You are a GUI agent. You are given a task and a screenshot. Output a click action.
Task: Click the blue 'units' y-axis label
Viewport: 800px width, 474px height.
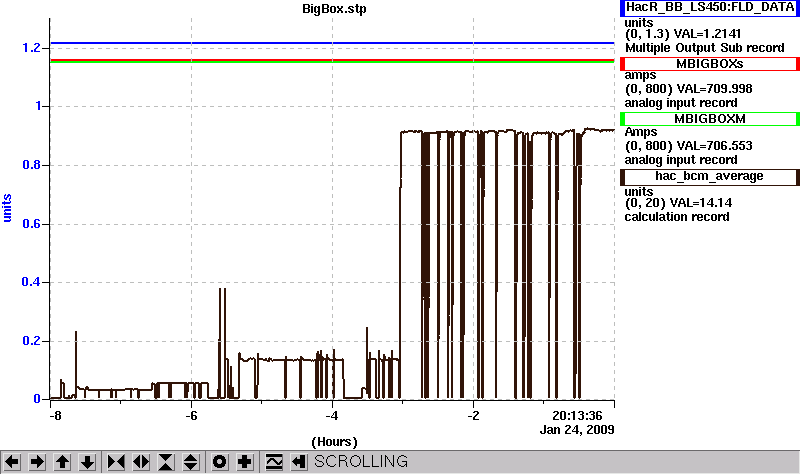click(7, 208)
